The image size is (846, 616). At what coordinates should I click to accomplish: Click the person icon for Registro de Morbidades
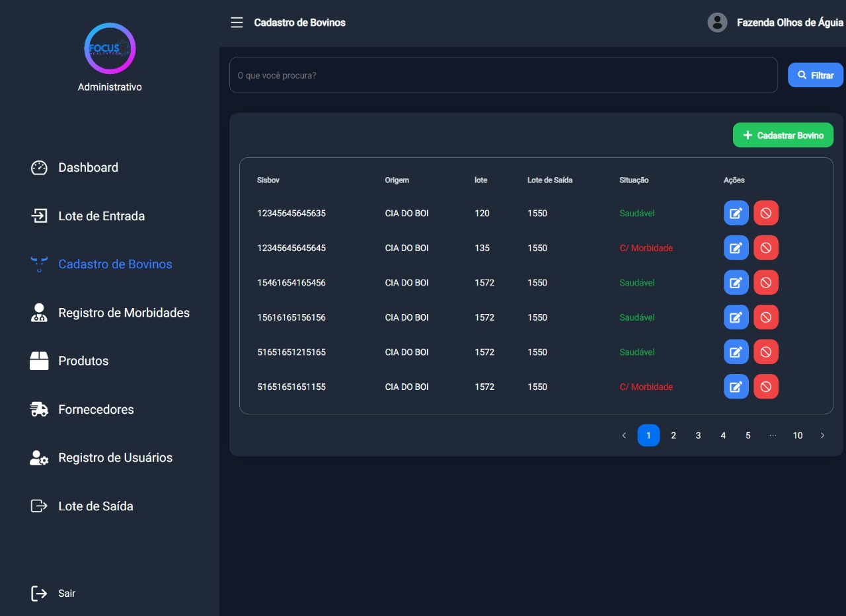[39, 312]
